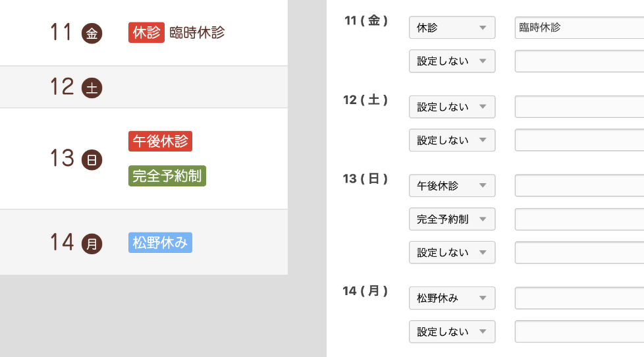Open the 松野休み dropdown for 14 (月)
Viewport: 644px width, 357px height.
pyautogui.click(x=452, y=298)
